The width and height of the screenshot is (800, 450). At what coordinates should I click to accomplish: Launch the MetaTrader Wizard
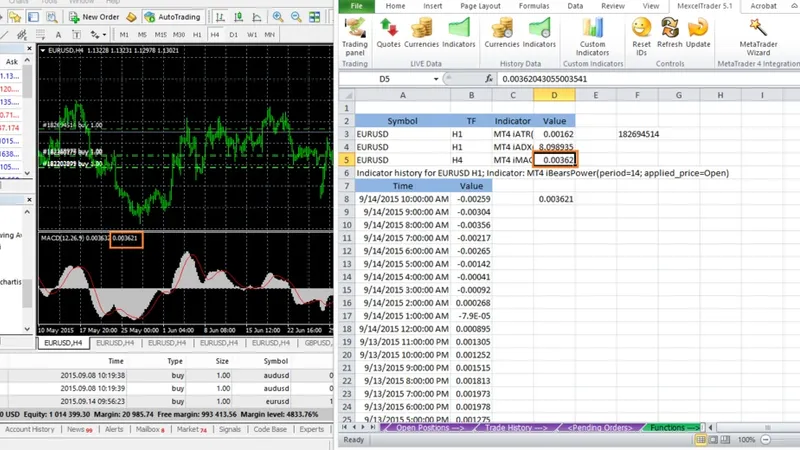tap(758, 37)
